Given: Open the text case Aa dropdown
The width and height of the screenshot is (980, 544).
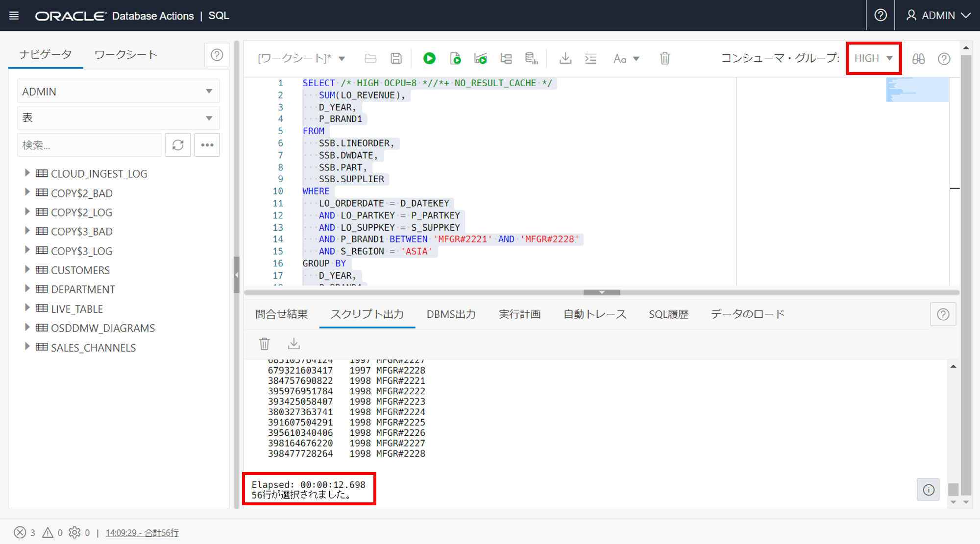Looking at the screenshot, I should pyautogui.click(x=626, y=59).
